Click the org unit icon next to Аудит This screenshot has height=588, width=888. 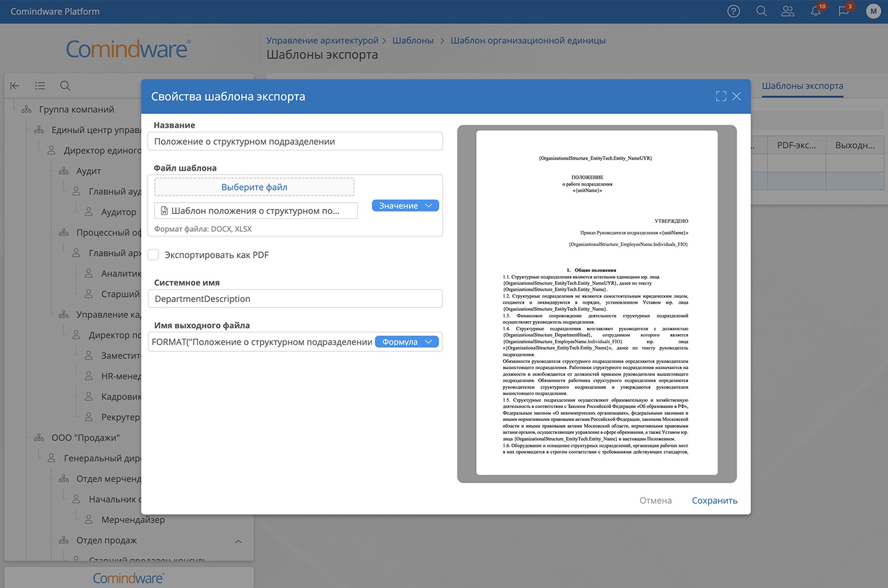[64, 171]
